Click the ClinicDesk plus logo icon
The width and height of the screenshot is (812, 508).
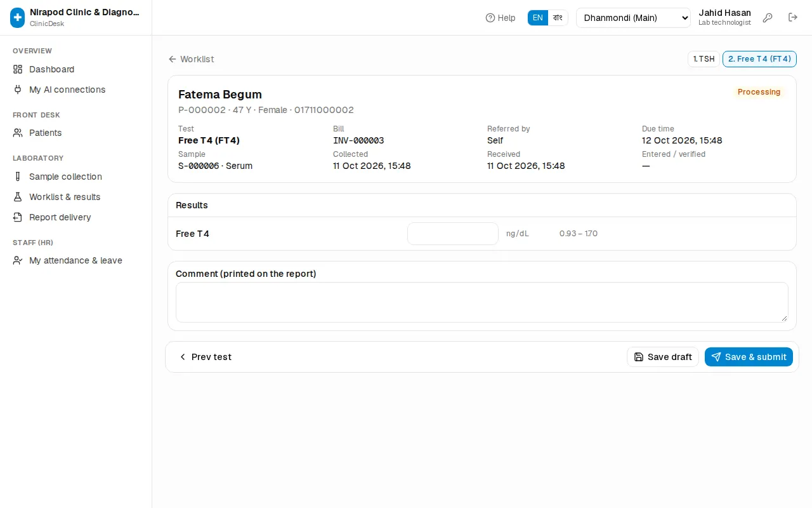[x=18, y=18]
